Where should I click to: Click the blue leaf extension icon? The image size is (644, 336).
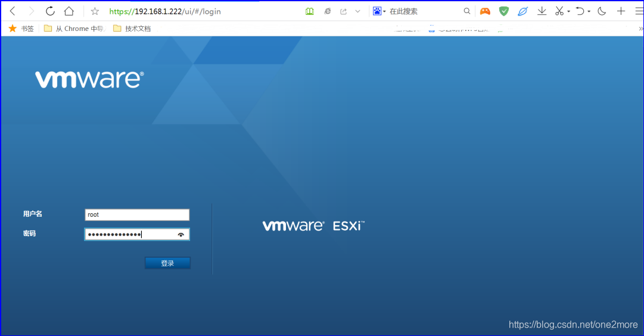(522, 11)
